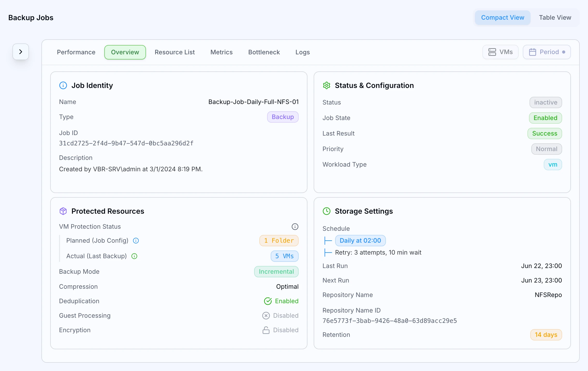Open the Bottleneck tab
This screenshot has height=371, width=588.
click(x=264, y=52)
